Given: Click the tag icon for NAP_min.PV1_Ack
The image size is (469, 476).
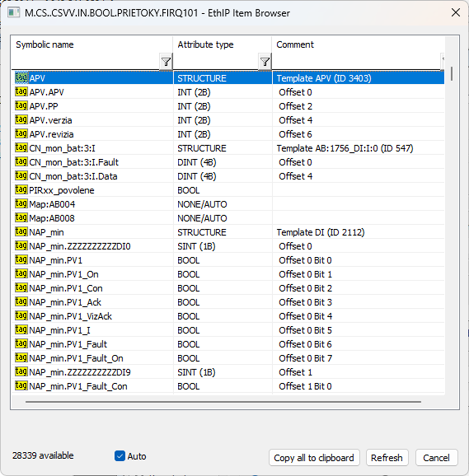Looking at the screenshot, I should 22,302.
